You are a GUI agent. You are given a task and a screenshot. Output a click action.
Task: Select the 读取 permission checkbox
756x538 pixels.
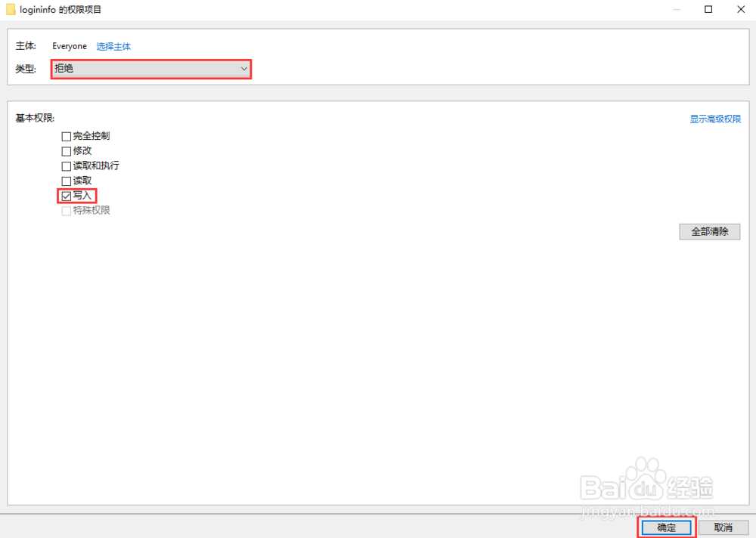click(67, 181)
